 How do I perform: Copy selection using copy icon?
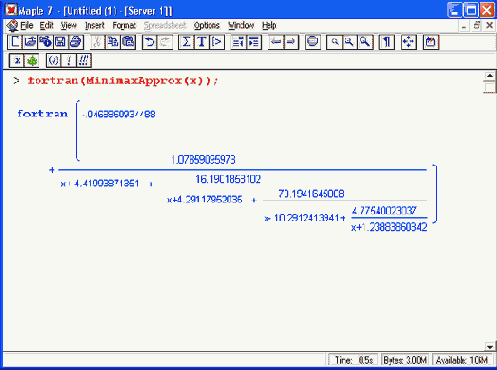coord(113,42)
